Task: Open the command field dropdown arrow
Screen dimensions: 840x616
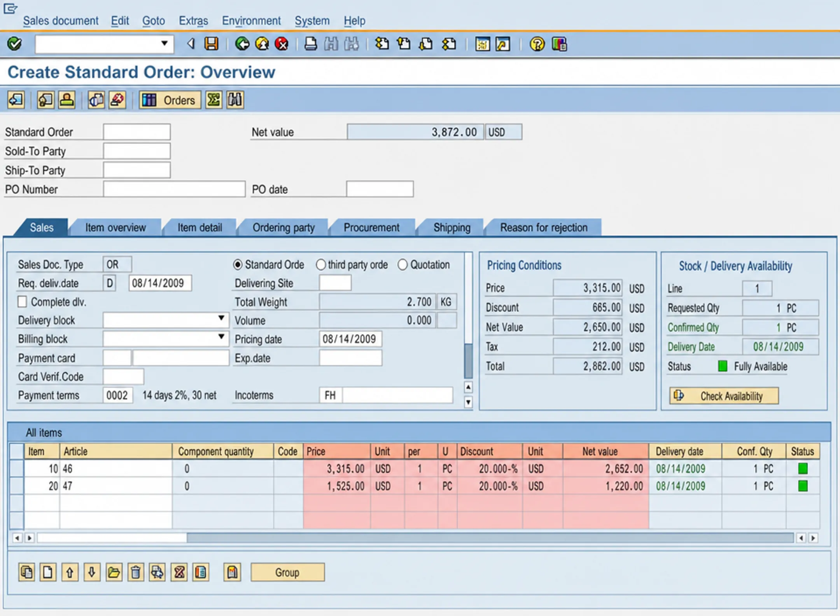Action: click(164, 43)
